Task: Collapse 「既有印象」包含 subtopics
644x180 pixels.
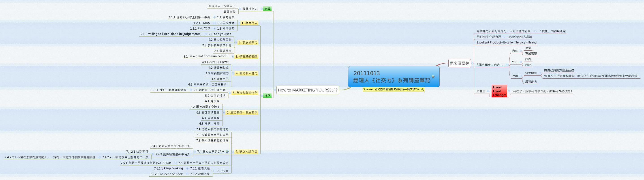Action: (507, 65)
